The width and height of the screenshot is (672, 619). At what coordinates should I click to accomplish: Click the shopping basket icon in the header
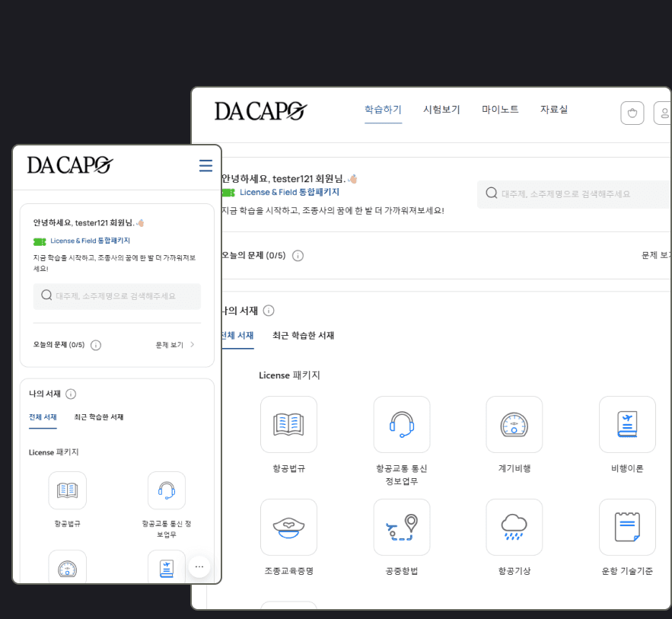click(x=632, y=113)
